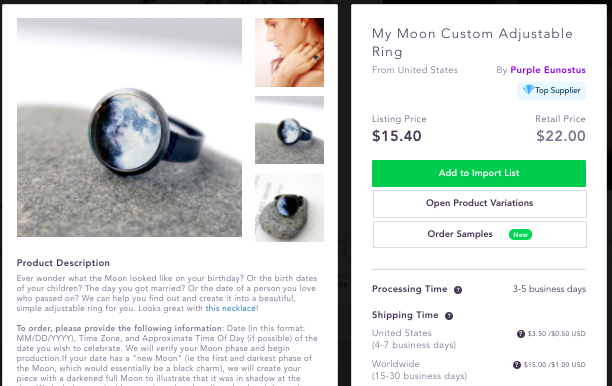Click the $22.00 retail price
Viewport: 612px width, 386px height.
click(x=561, y=136)
